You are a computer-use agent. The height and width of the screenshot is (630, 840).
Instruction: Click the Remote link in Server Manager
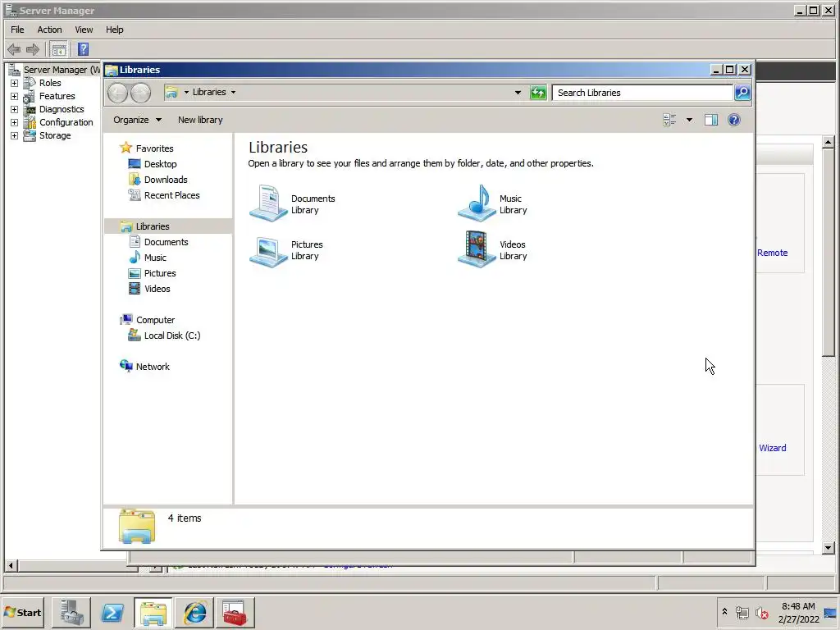click(772, 253)
